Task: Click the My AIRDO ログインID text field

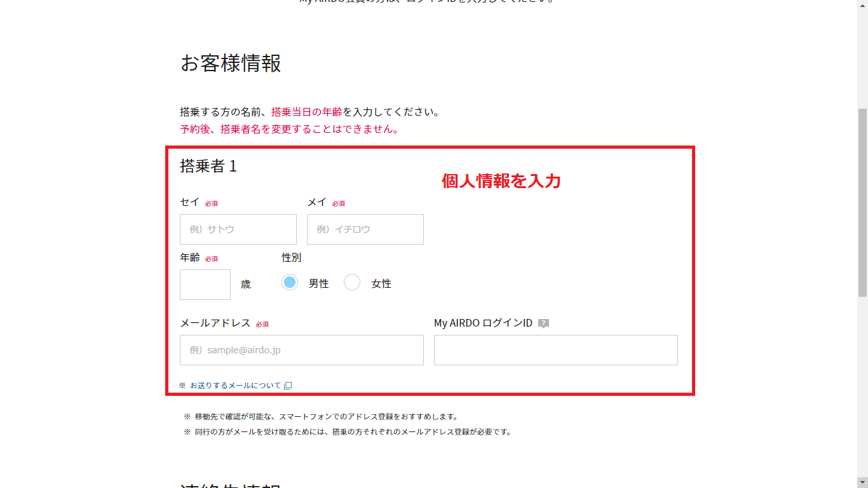Action: coord(556,350)
